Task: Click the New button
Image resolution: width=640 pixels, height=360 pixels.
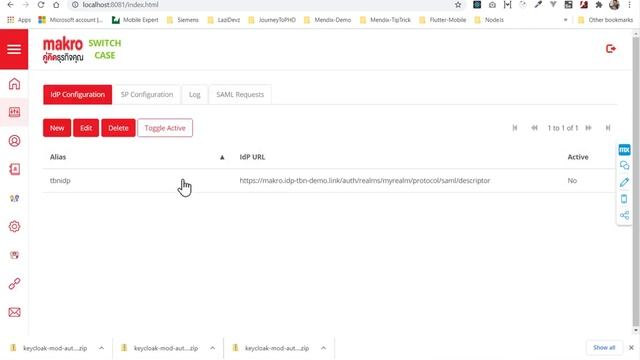Action: [57, 128]
